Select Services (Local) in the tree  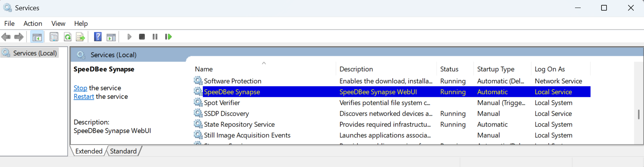[x=35, y=53]
